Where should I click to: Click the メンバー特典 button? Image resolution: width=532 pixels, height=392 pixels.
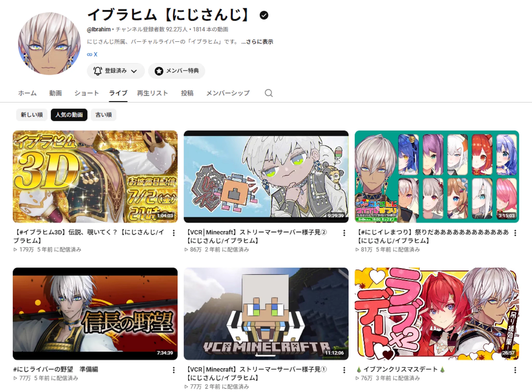pos(177,71)
